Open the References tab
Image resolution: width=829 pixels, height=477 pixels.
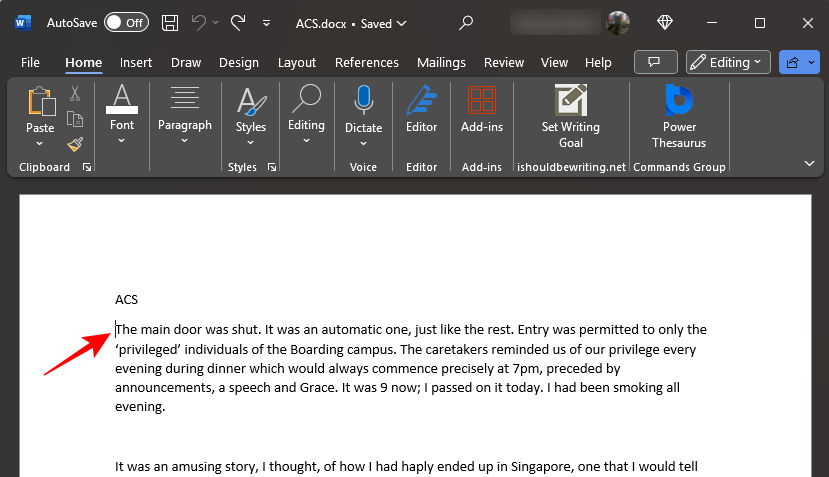click(366, 62)
